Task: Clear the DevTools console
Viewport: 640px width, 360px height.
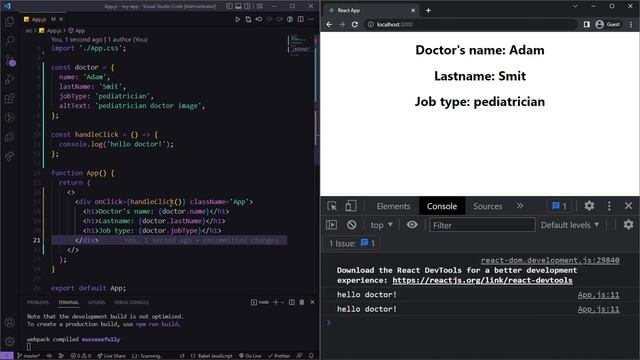Action: point(351,225)
